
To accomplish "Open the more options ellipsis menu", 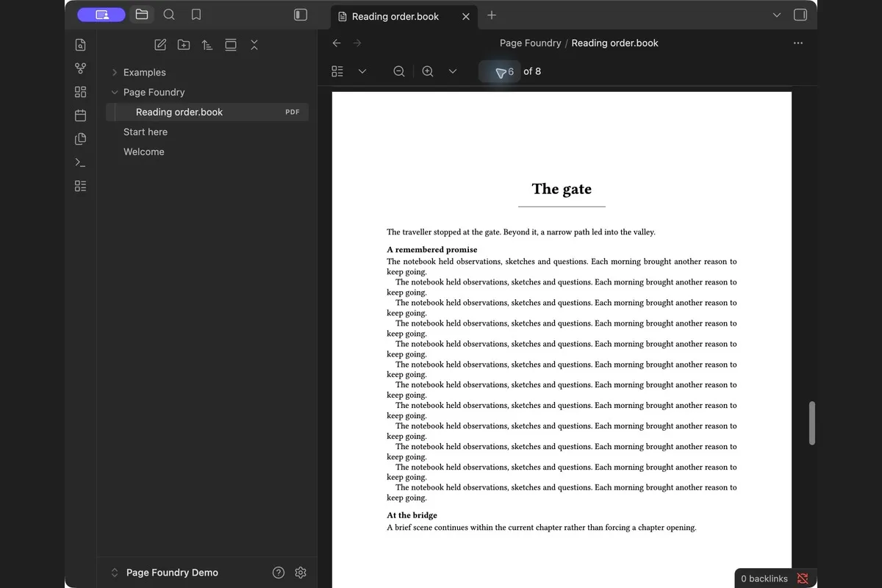I will coord(798,43).
